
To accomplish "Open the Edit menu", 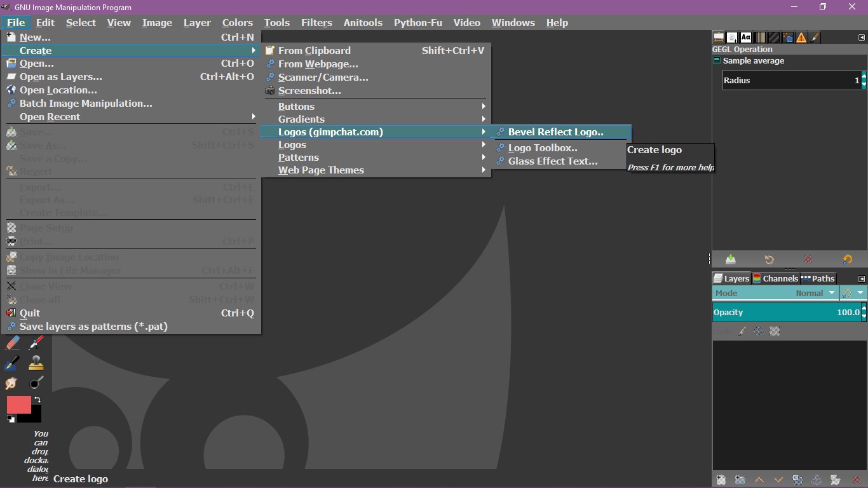I will coord(45,22).
